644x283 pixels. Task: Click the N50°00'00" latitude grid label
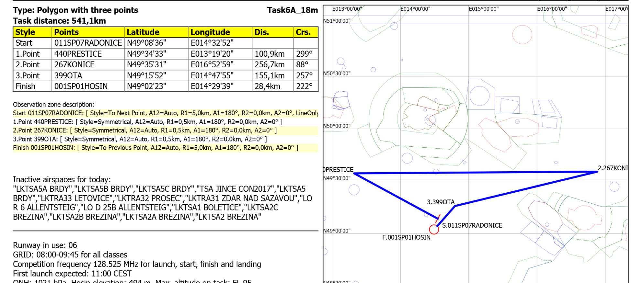tap(337, 126)
